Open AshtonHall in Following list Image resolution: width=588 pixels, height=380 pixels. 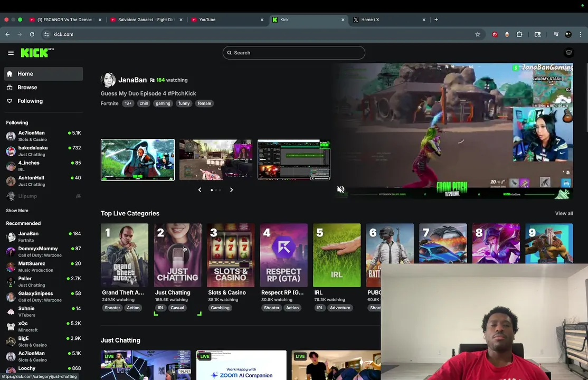click(43, 181)
